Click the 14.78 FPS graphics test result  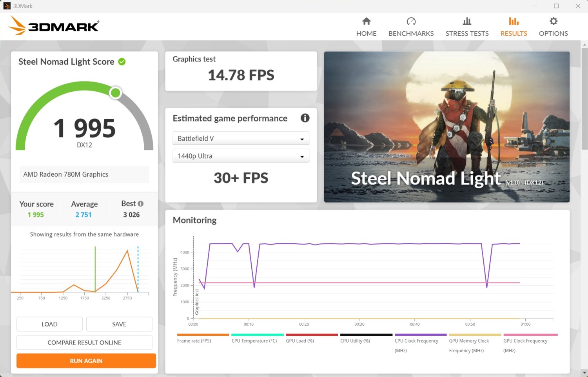(241, 75)
